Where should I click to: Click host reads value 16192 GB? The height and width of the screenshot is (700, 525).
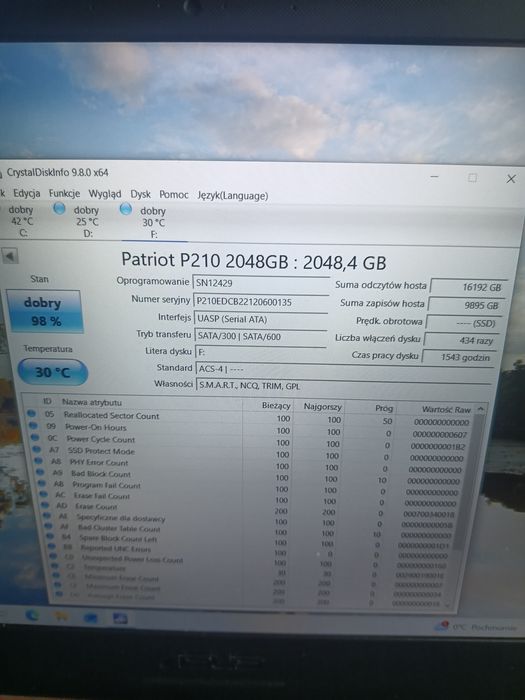[468, 287]
